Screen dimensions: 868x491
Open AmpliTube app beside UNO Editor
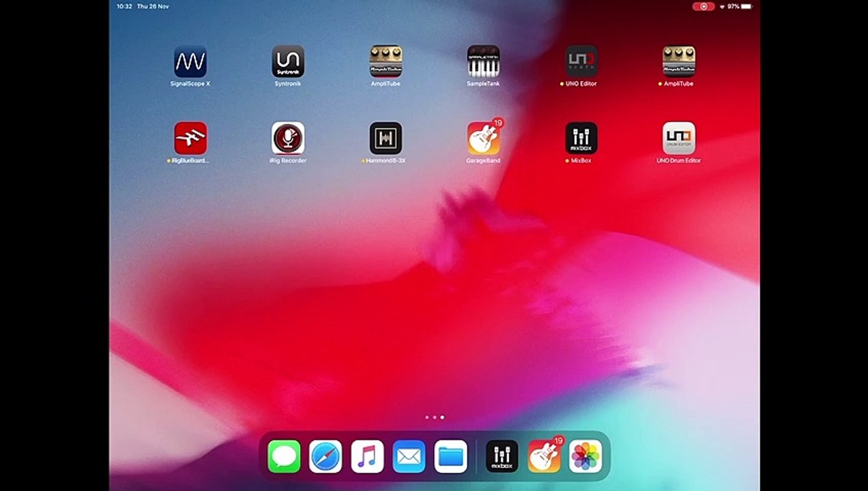679,61
